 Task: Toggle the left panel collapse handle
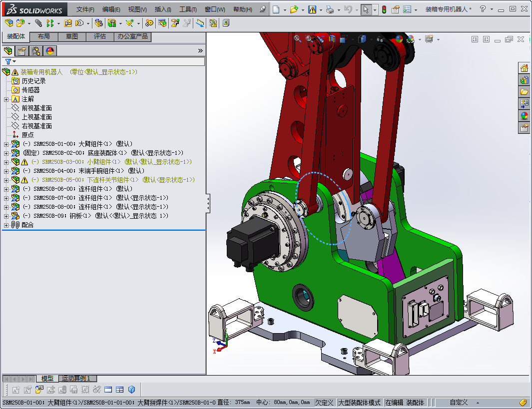point(208,204)
